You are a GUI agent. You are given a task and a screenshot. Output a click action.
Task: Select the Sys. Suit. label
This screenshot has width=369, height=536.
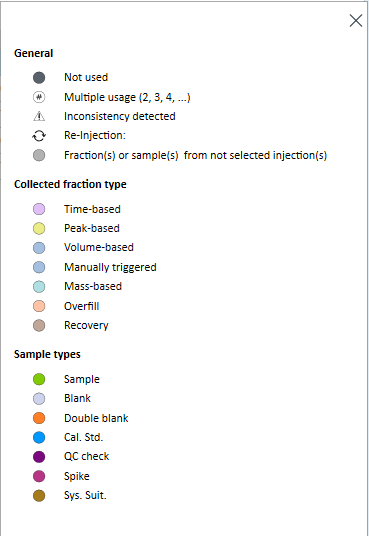[85, 495]
